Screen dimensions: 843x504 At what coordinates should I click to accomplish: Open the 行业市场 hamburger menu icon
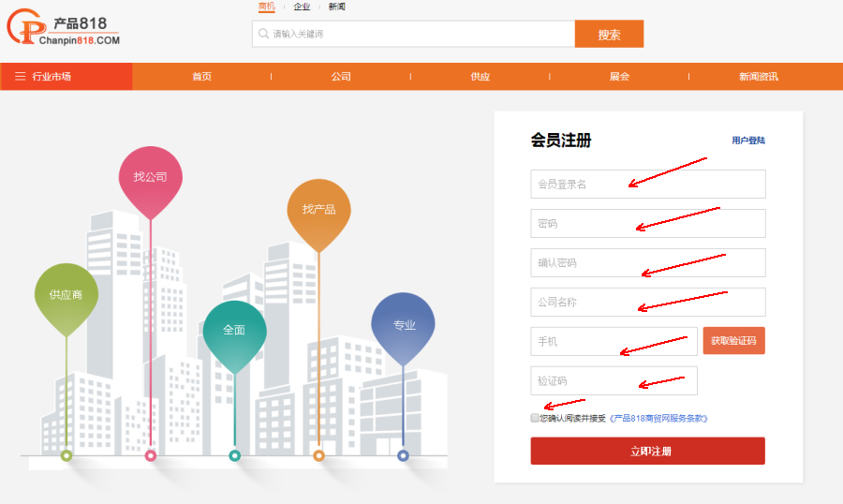click(x=20, y=77)
